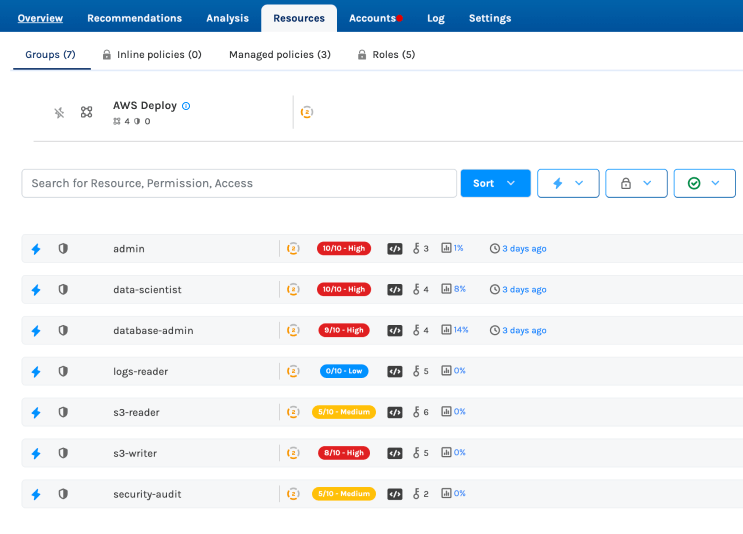
Task: Open the green checkmark filter dropdown
Action: point(705,183)
